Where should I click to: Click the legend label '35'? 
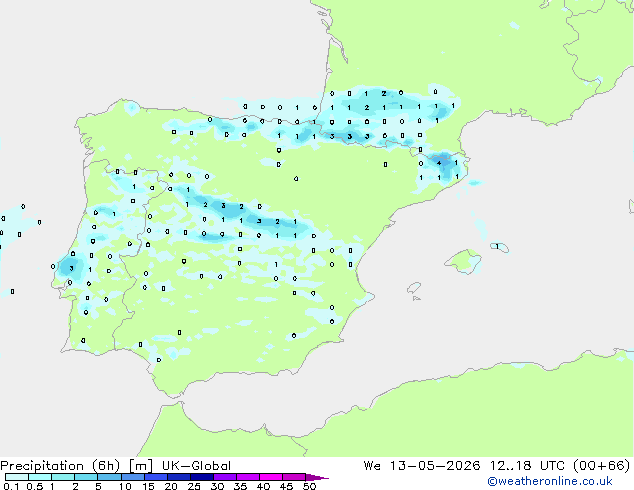tap(240, 486)
